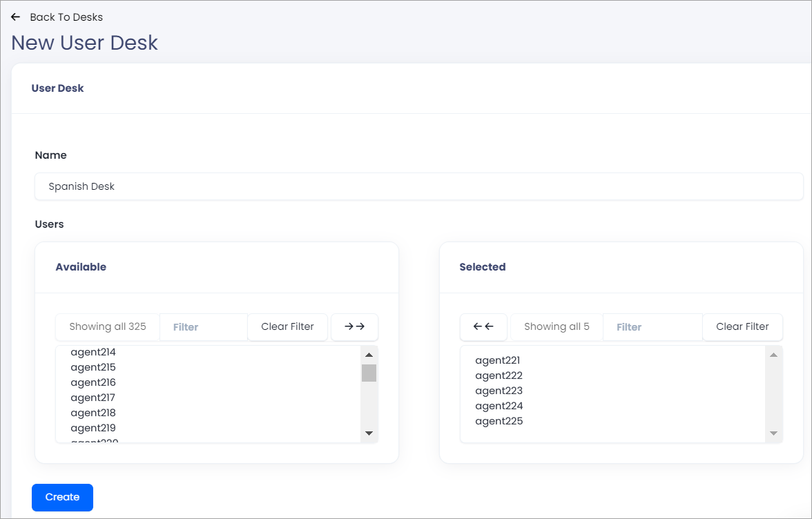Click Selected list scroll up arrow
The height and width of the screenshot is (519, 812).
773,355
